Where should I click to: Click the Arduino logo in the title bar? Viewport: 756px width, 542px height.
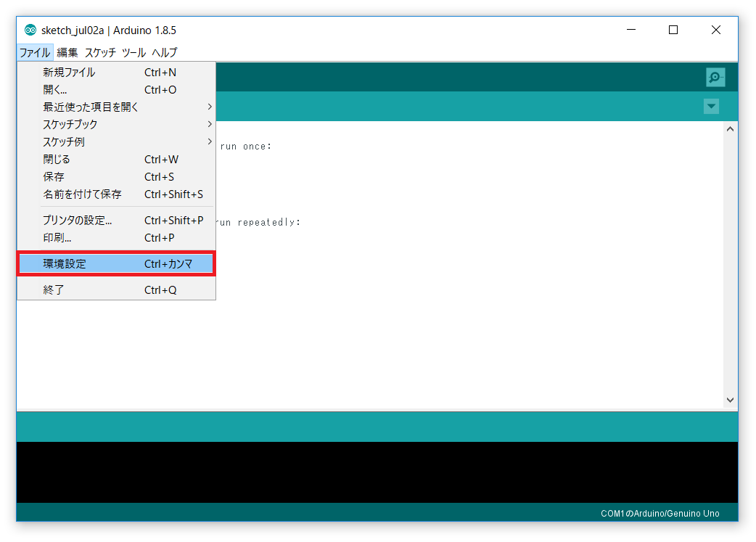click(x=30, y=30)
